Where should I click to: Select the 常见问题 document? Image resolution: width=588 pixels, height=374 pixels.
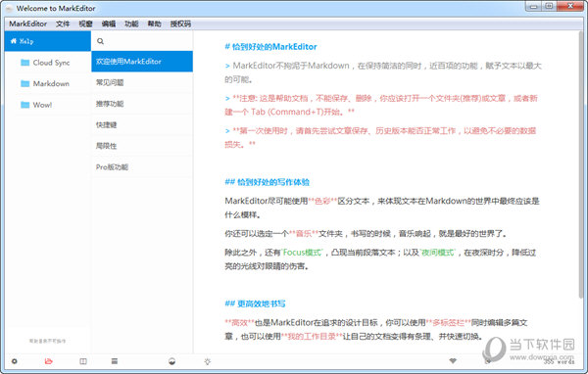click(x=142, y=82)
